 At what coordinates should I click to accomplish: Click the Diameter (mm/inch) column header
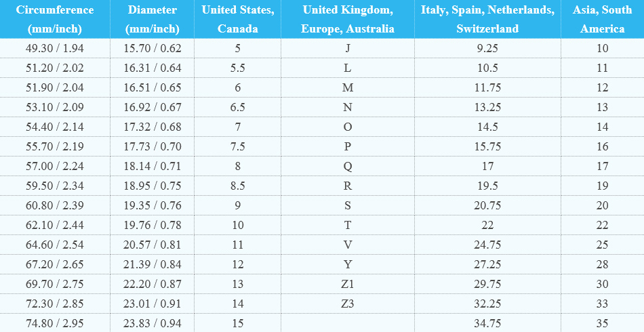[x=153, y=20]
